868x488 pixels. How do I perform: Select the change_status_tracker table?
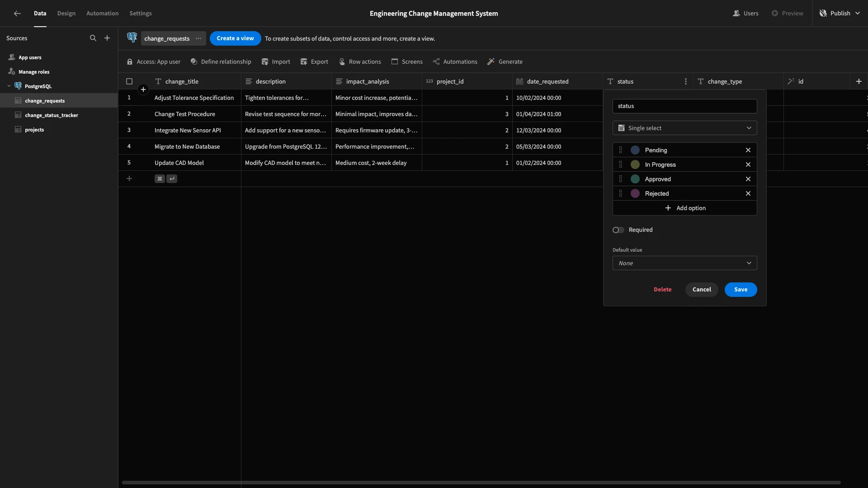(59, 115)
